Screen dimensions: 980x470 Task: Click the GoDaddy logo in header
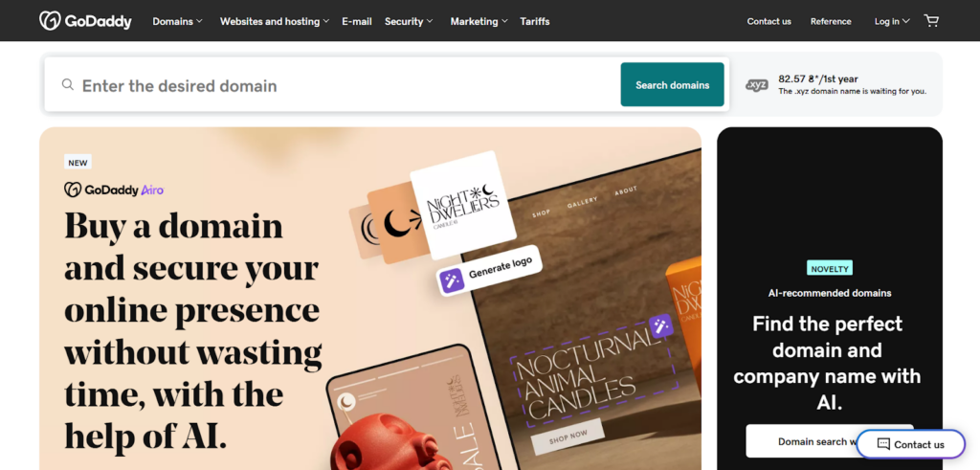coord(85,21)
